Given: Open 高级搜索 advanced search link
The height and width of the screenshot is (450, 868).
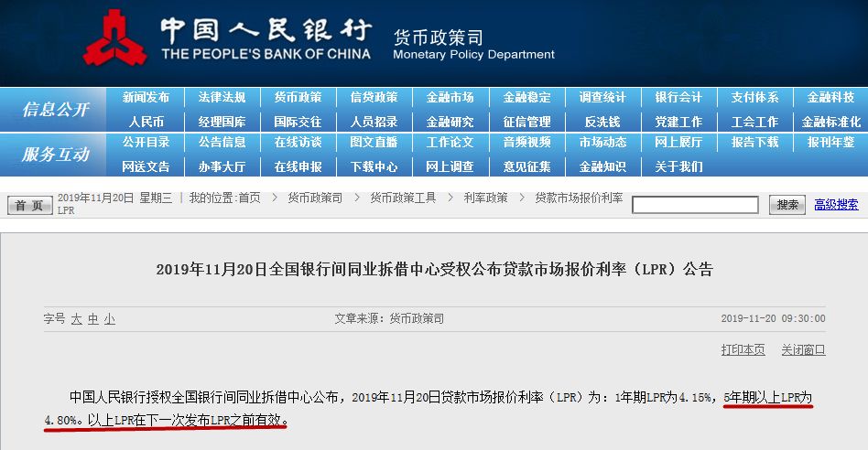Looking at the screenshot, I should click(x=836, y=205).
